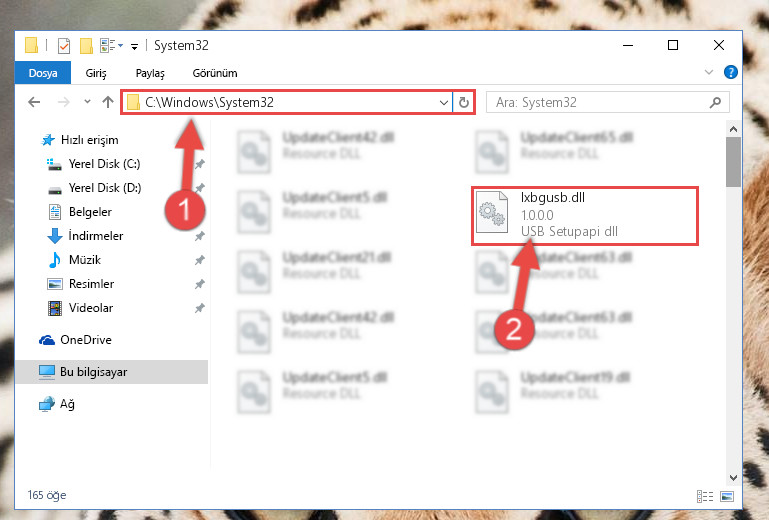Toggle the pin beside Resimler
The width and height of the screenshot is (769, 520).
[x=200, y=284]
